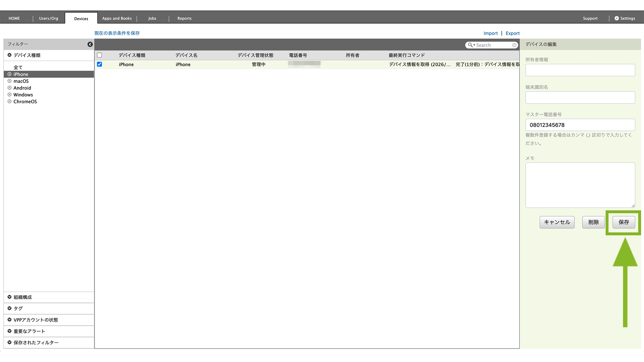
Task: Open the Apps and Books tab
Action: click(117, 18)
